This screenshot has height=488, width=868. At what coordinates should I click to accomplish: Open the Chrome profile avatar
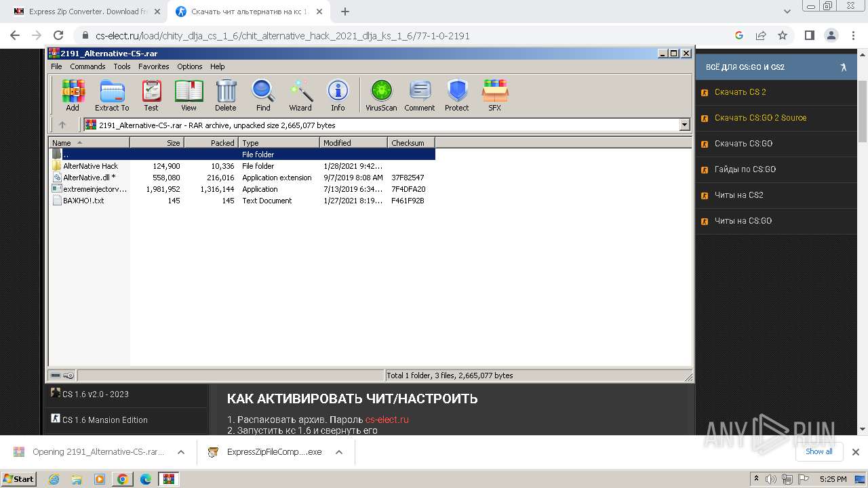coord(831,35)
